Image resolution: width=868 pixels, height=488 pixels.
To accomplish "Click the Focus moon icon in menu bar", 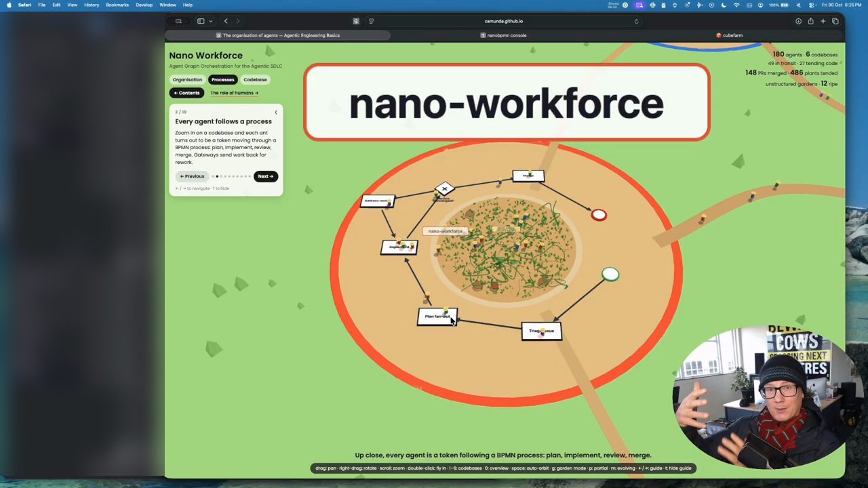I will 724,5.
